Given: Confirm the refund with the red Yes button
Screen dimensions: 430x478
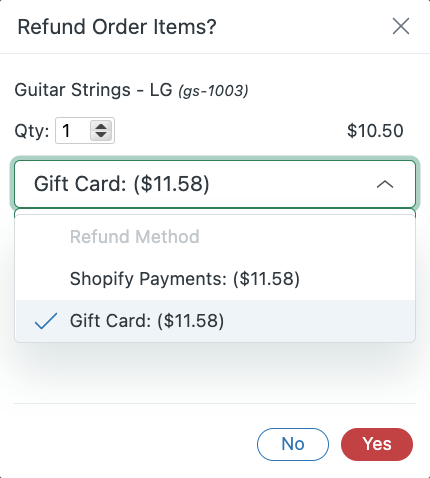Looking at the screenshot, I should 377,444.
